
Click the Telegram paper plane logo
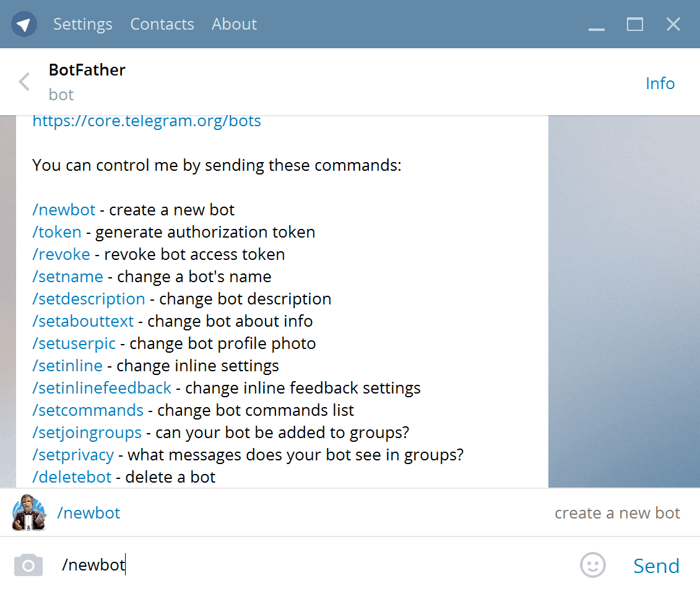point(24,24)
